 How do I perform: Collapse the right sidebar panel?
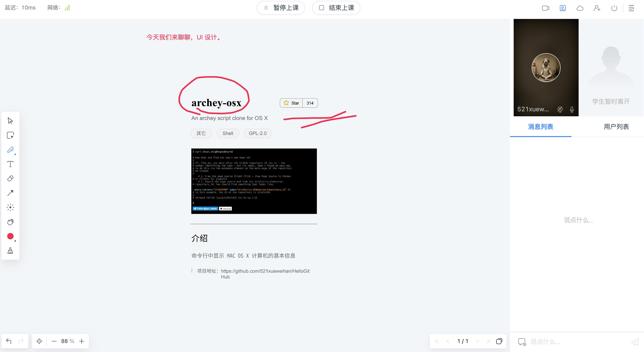(631, 8)
